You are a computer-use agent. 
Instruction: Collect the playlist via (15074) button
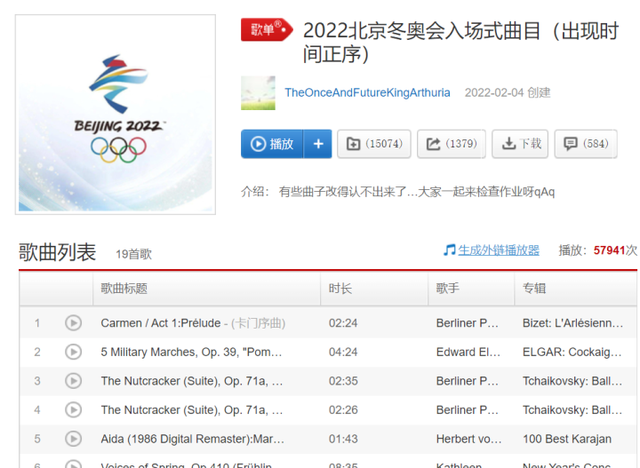tap(374, 144)
